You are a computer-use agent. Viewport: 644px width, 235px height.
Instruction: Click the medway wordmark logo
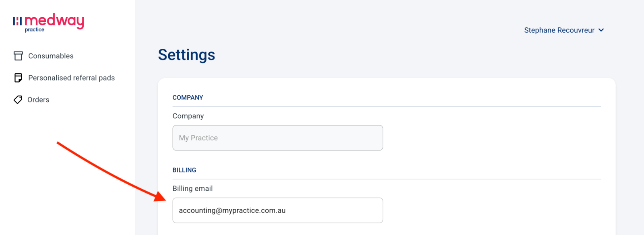[54, 21]
